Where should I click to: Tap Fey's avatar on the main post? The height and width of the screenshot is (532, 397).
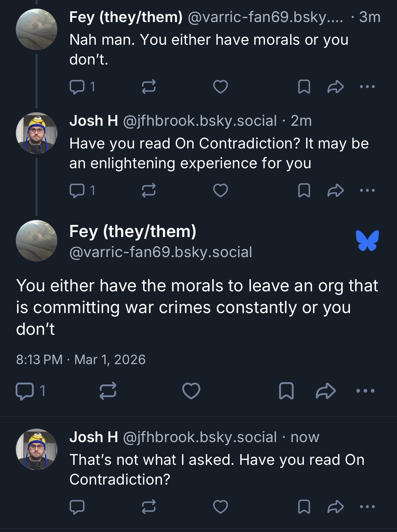[37, 241]
